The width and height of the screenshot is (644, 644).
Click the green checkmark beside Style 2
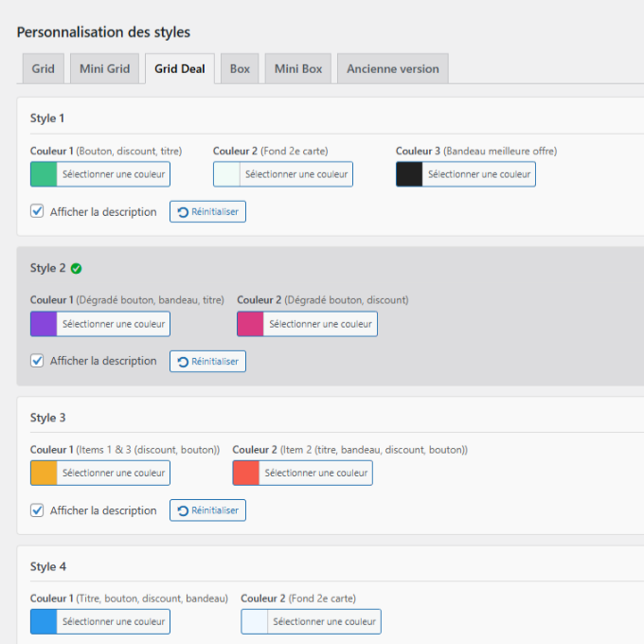76,269
